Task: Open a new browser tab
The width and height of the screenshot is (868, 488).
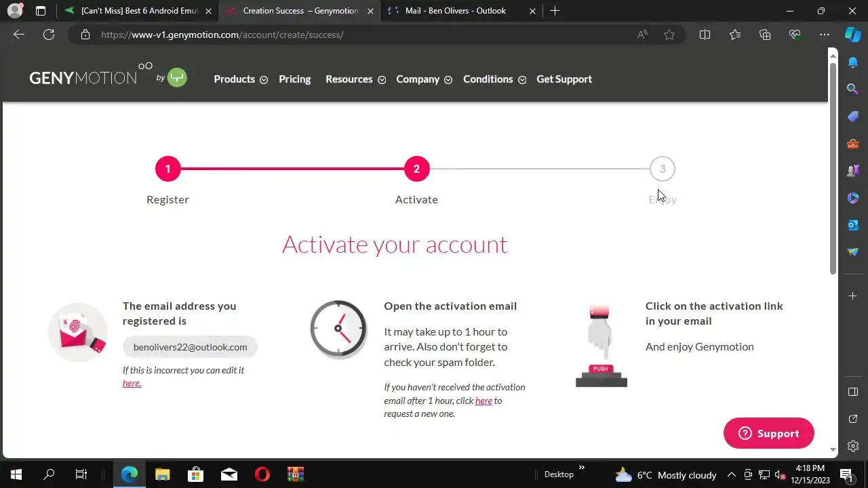Action: click(x=555, y=11)
